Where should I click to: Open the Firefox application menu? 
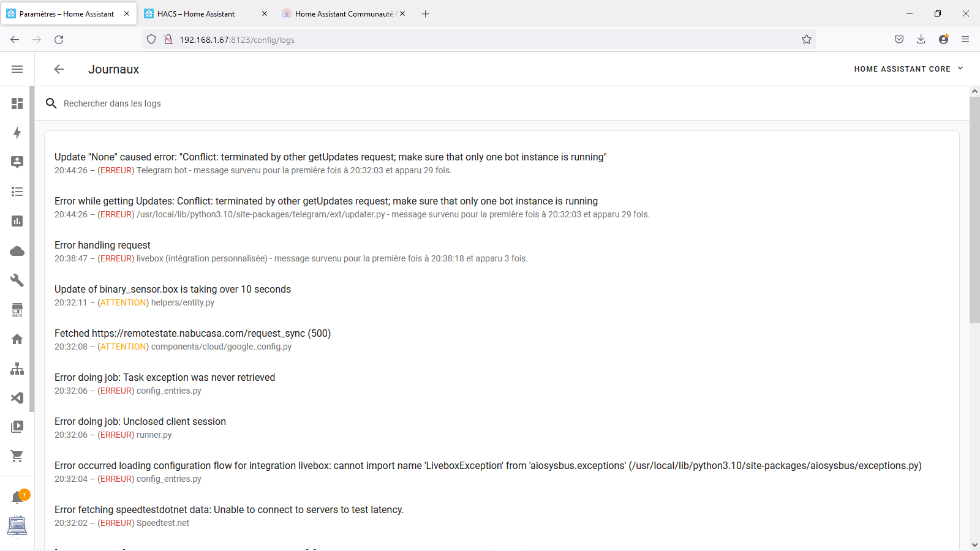pos(965,39)
